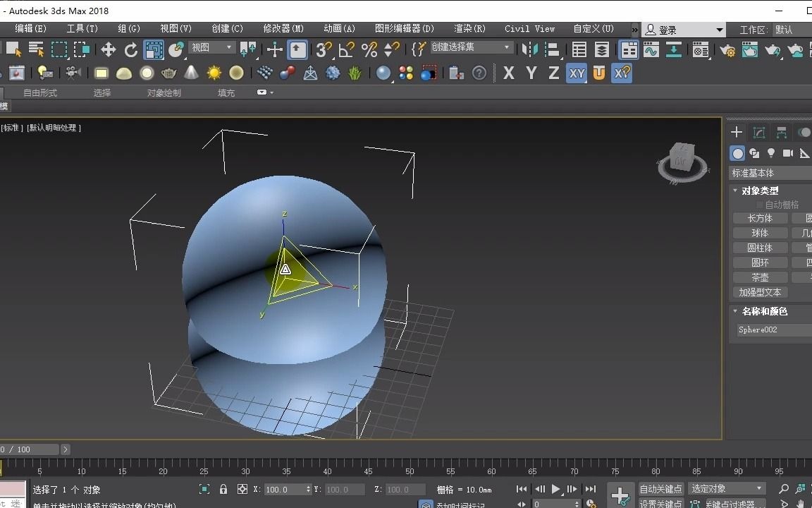812x508 pixels.
Task: Open the Cameras category in the Create panel
Action: (x=787, y=153)
